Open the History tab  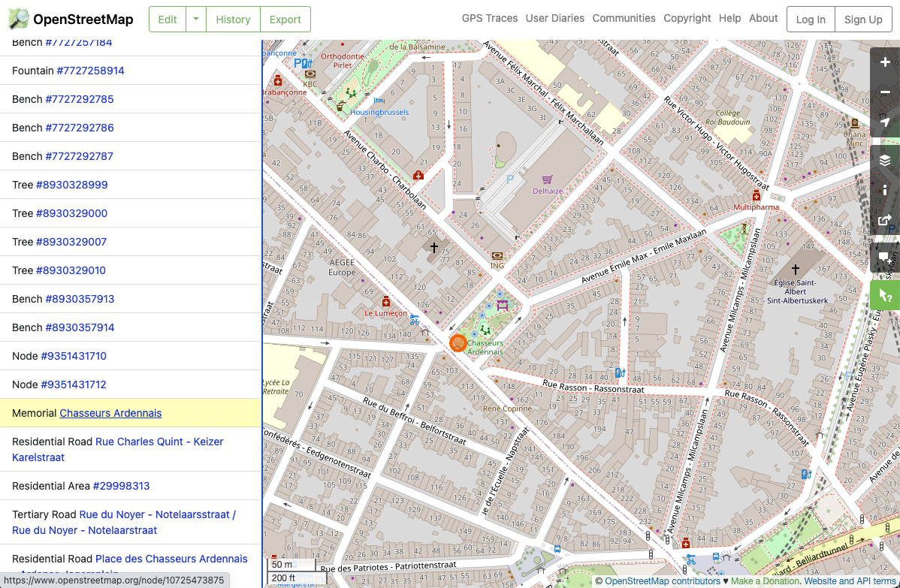click(x=233, y=19)
